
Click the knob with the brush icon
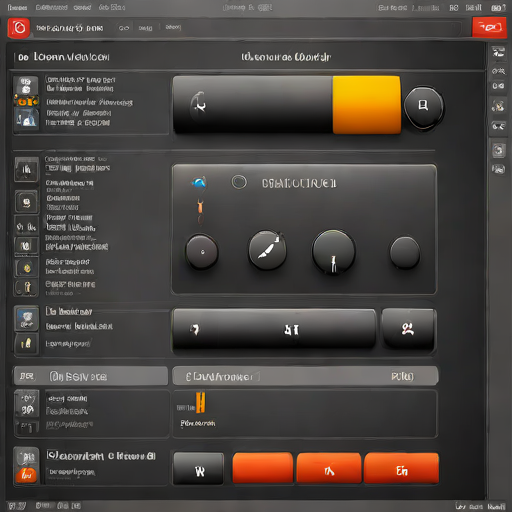tap(267, 250)
